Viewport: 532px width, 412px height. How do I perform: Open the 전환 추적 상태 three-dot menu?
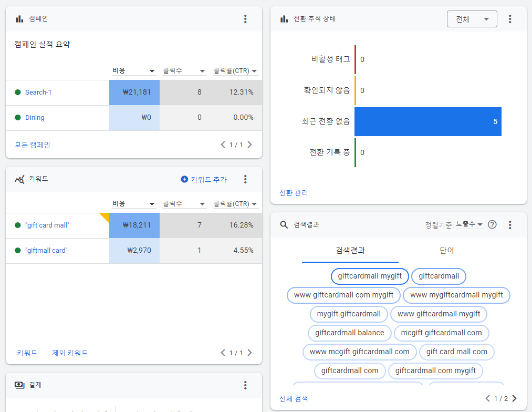[x=510, y=18]
